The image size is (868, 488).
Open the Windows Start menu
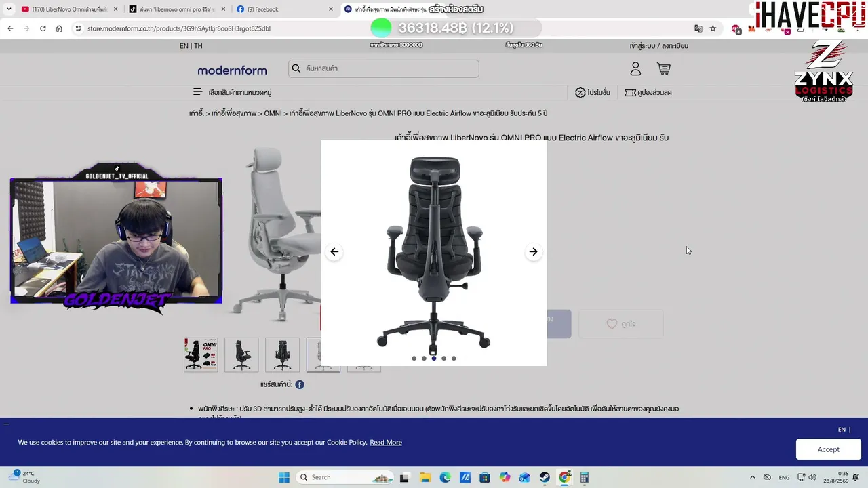pyautogui.click(x=284, y=477)
